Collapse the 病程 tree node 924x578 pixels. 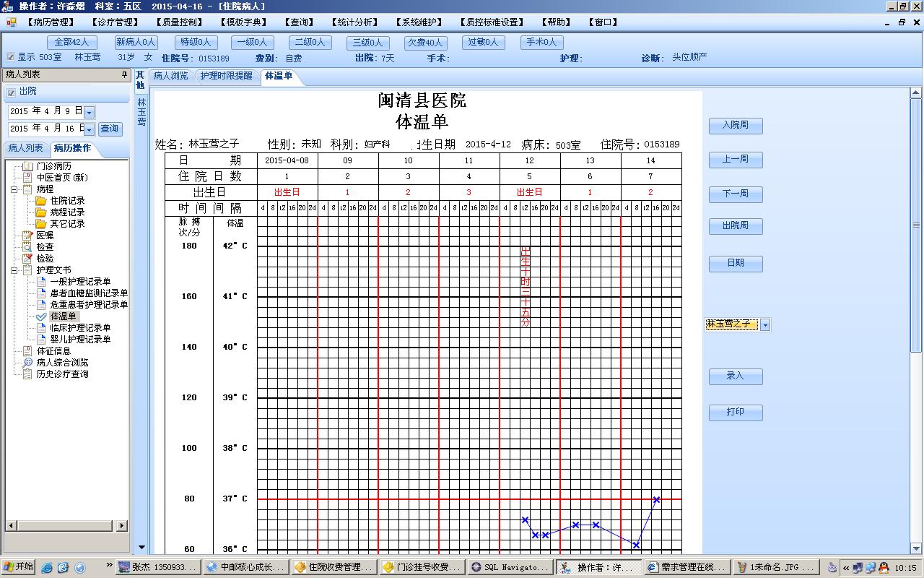click(x=15, y=189)
